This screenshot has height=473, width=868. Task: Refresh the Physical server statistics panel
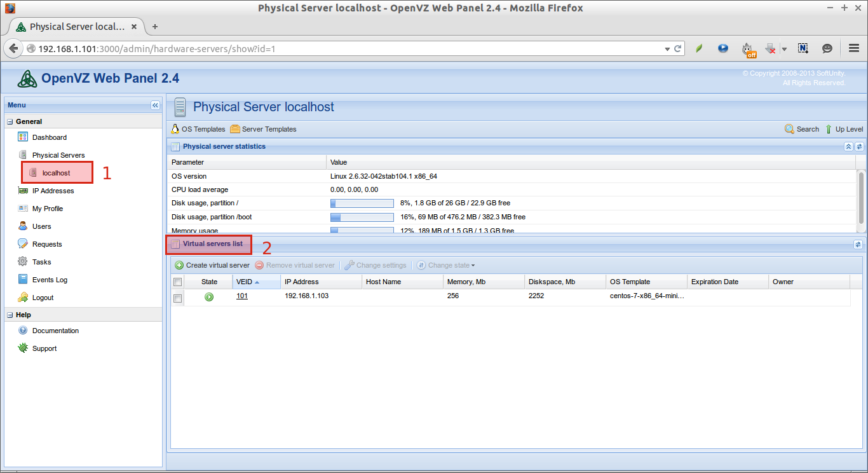click(x=858, y=146)
